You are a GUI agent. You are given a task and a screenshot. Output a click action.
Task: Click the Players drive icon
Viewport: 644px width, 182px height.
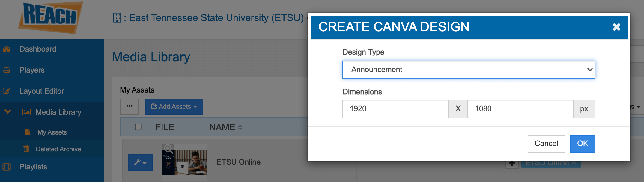pos(7,70)
